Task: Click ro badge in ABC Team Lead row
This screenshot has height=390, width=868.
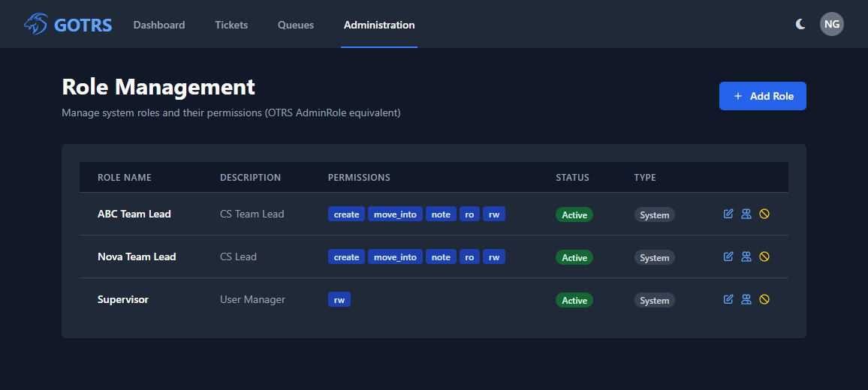Action: click(x=469, y=214)
